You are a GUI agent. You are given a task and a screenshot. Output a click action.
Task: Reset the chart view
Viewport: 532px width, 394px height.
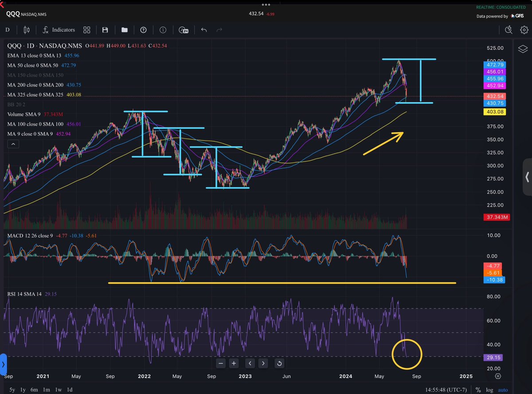click(279, 363)
